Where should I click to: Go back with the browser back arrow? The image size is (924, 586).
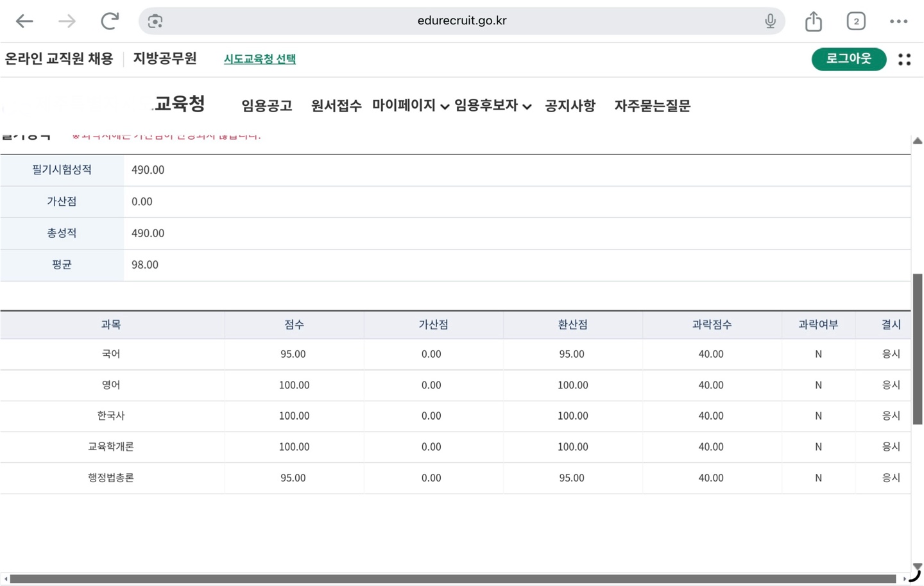tap(24, 21)
